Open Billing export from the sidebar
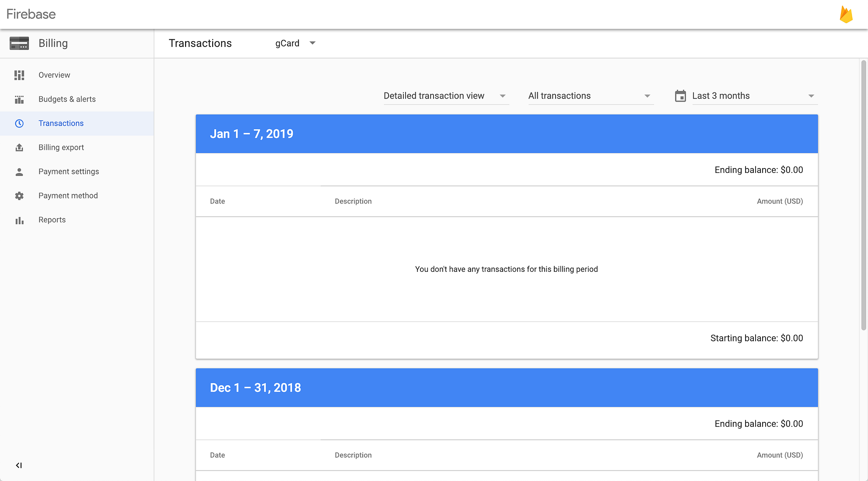 click(61, 147)
